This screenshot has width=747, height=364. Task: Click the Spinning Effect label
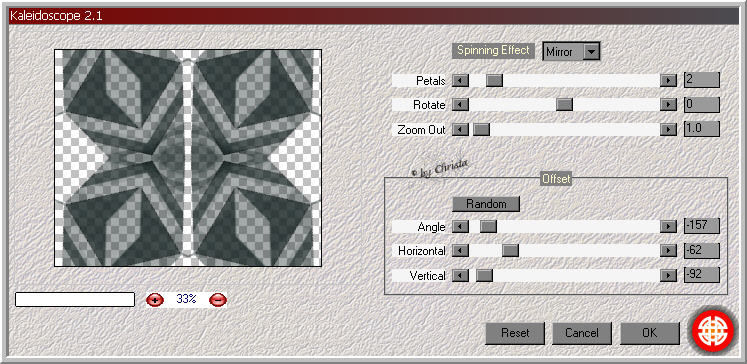pos(493,51)
